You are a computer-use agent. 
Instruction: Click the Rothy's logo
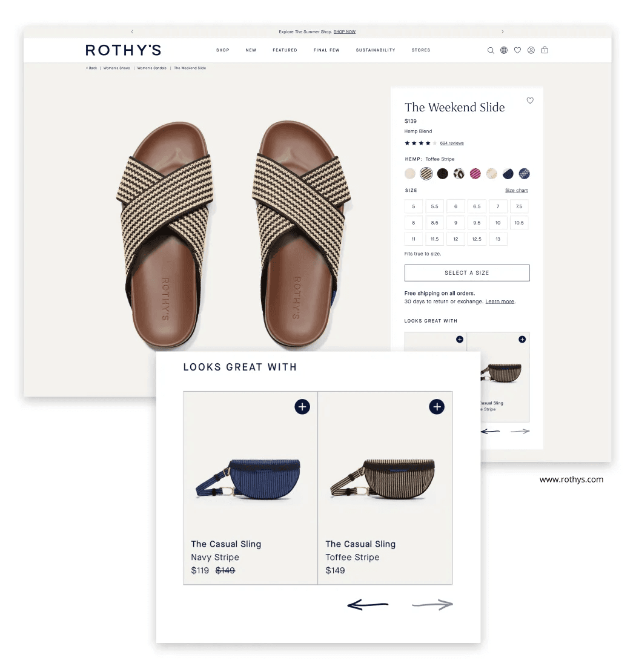click(124, 50)
